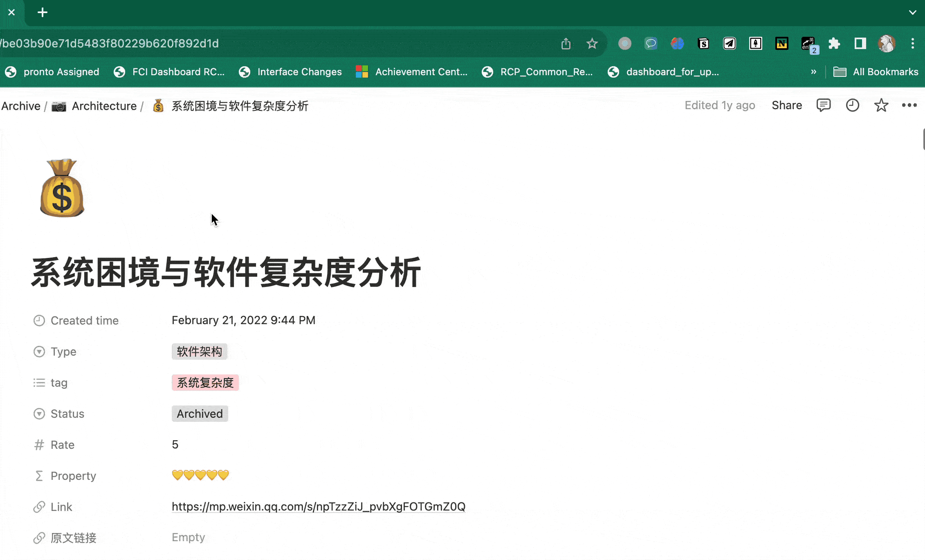Screen dimensions: 925x560
Task: Open the Extensions puzzle piece icon
Action: (x=834, y=43)
